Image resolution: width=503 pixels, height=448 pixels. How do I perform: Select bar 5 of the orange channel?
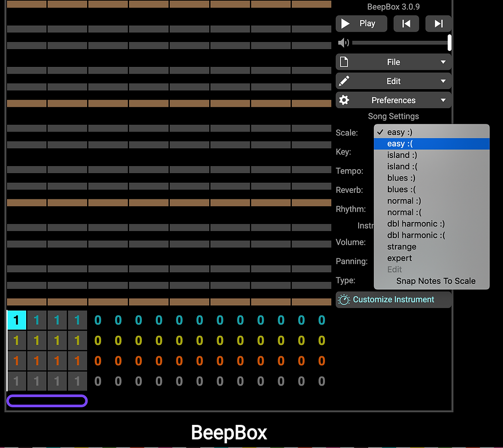click(x=98, y=361)
